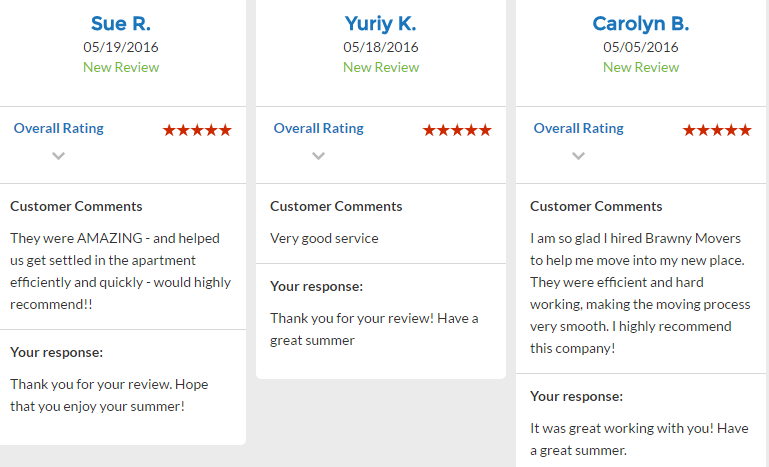Click Yuriy K.'s five-star rating
The height and width of the screenshot is (467, 769).
(x=457, y=130)
